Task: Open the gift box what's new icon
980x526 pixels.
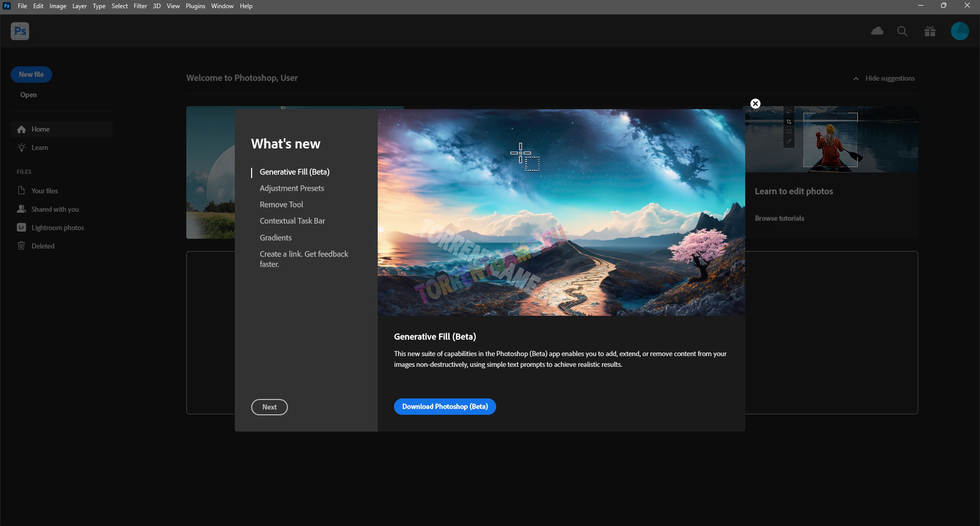Action: (929, 32)
